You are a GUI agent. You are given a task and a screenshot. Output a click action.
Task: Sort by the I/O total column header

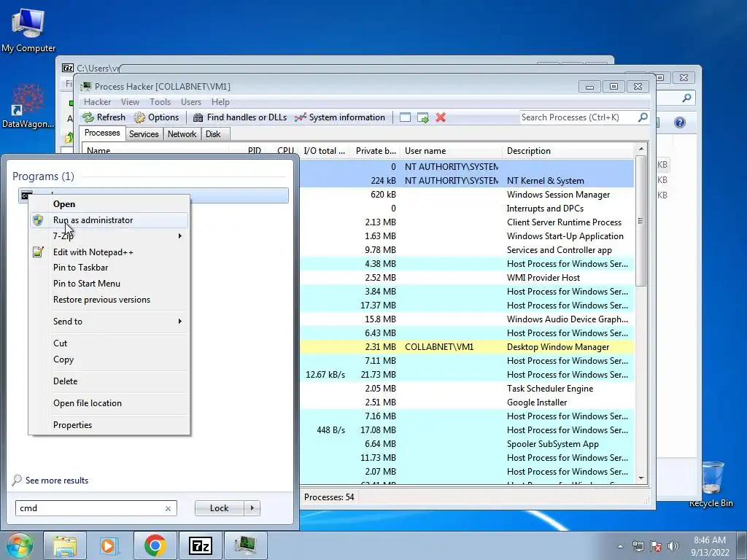pyautogui.click(x=325, y=151)
